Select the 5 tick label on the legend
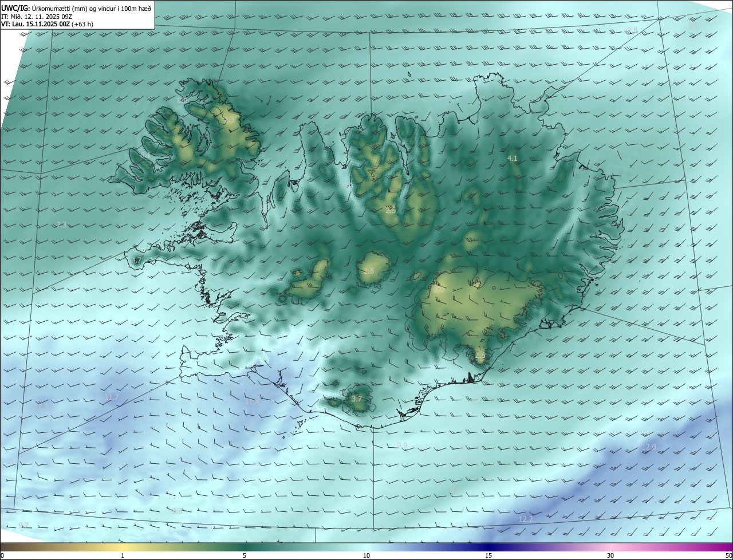The width and height of the screenshot is (733, 560). click(245, 555)
